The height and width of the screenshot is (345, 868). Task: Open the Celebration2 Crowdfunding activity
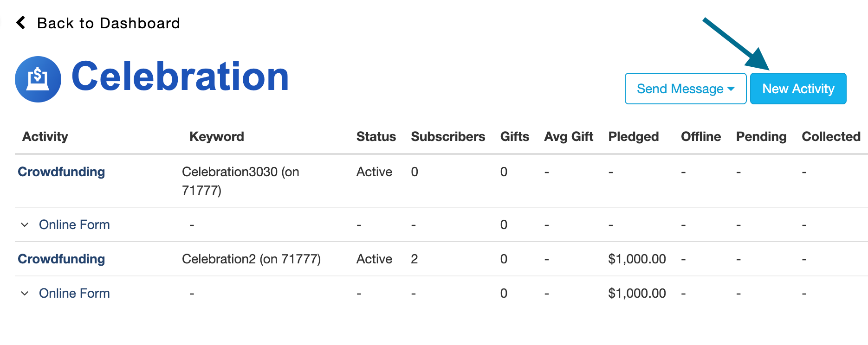coord(61,259)
